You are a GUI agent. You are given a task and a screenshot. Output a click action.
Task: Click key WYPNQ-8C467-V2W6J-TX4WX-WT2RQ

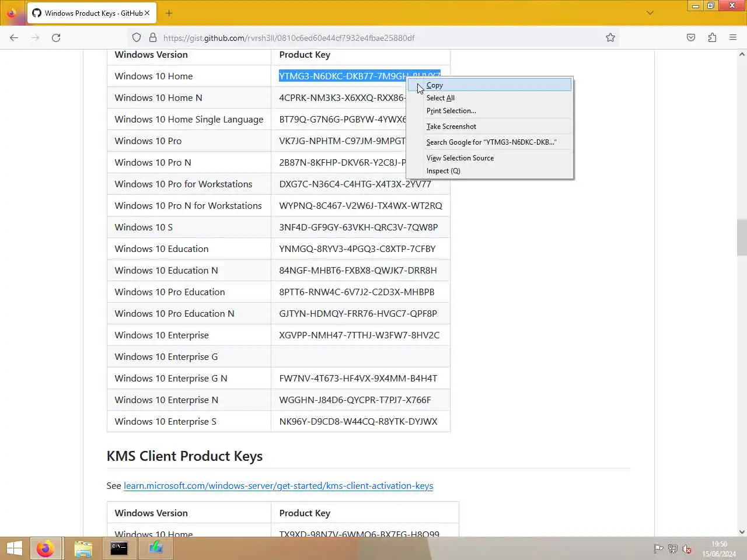361,205
